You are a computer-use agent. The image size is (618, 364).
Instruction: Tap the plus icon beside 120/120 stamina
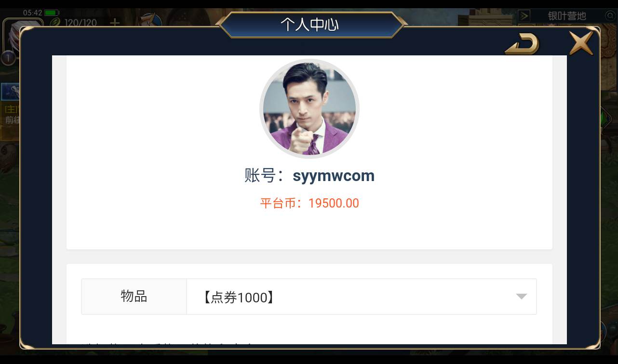click(115, 23)
